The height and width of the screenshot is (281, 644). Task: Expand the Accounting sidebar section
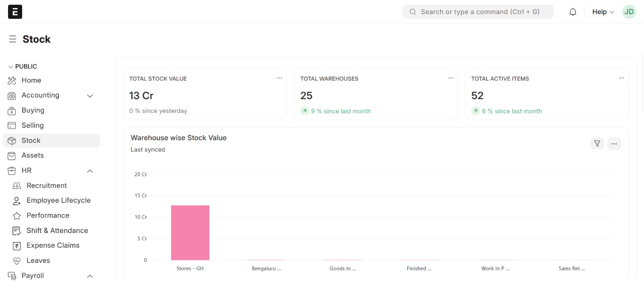pos(90,96)
